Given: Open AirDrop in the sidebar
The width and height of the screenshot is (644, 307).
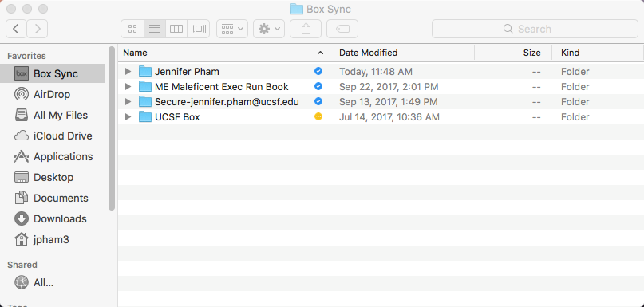Looking at the screenshot, I should pos(53,94).
